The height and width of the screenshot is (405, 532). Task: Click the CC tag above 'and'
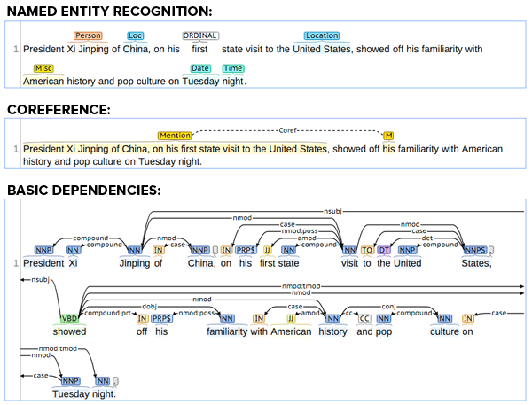364,318
